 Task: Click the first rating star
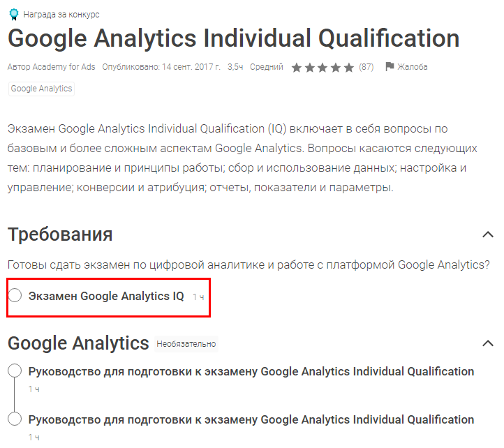pos(297,68)
